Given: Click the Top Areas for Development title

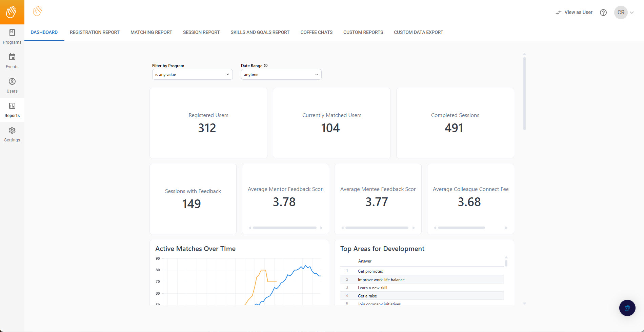Looking at the screenshot, I should (382, 249).
